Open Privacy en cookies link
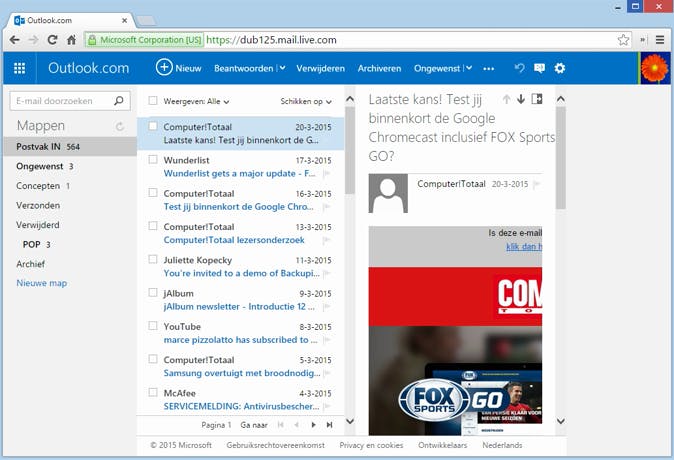 (371, 445)
